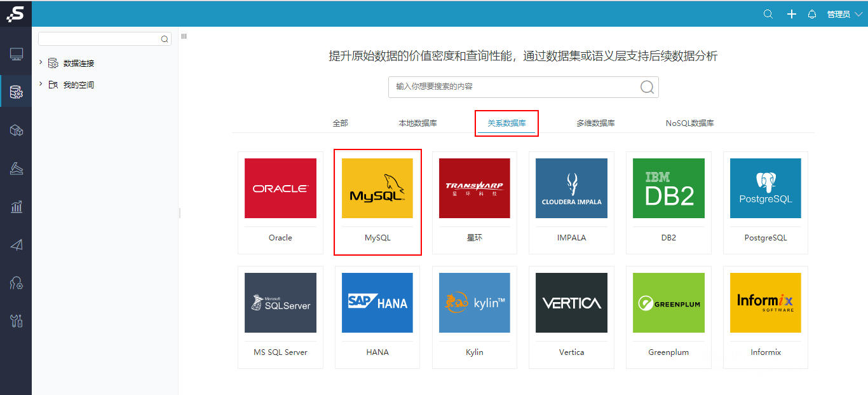Click the 'MySQL' card label
This screenshot has width=868, height=395.
(x=377, y=238)
